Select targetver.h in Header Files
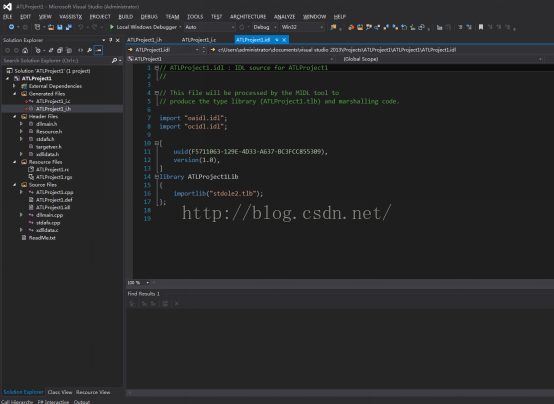 click(x=48, y=147)
